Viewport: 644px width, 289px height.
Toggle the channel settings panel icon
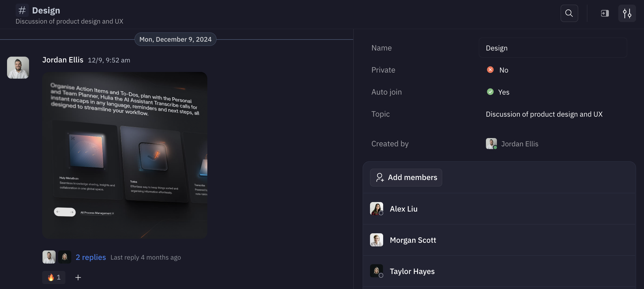(x=627, y=13)
